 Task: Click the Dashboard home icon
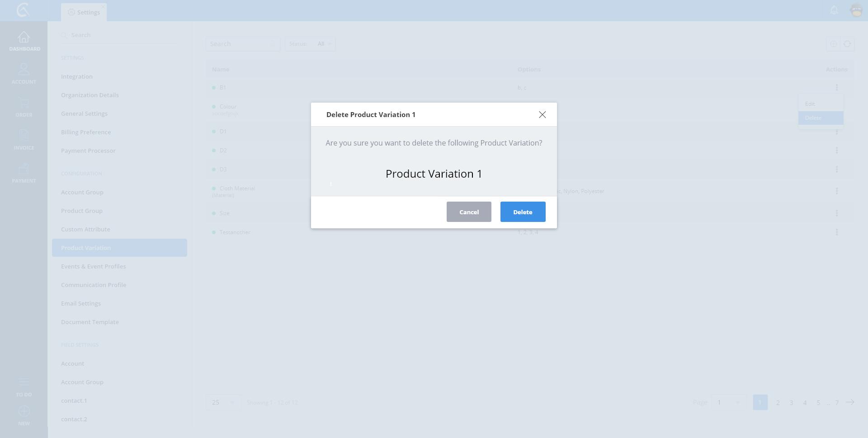click(24, 38)
